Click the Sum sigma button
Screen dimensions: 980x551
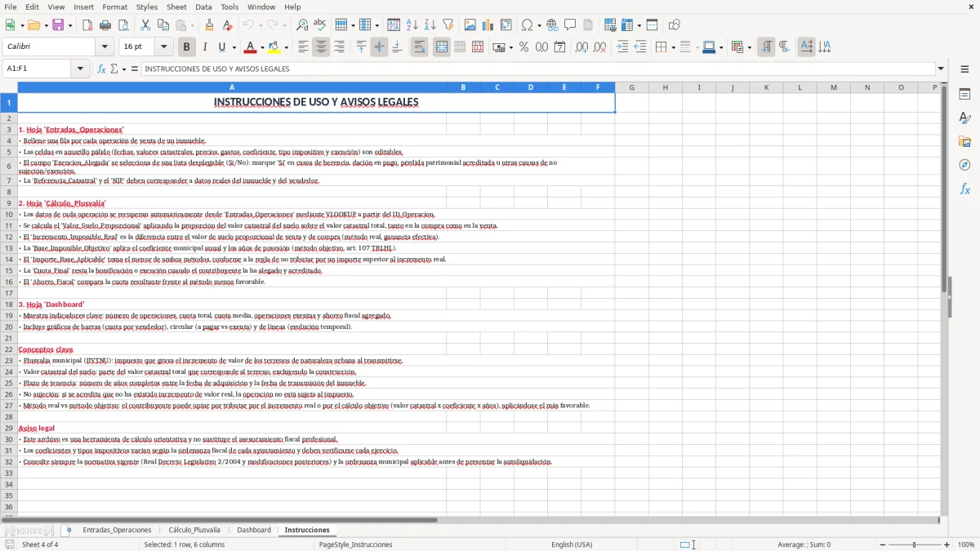114,69
